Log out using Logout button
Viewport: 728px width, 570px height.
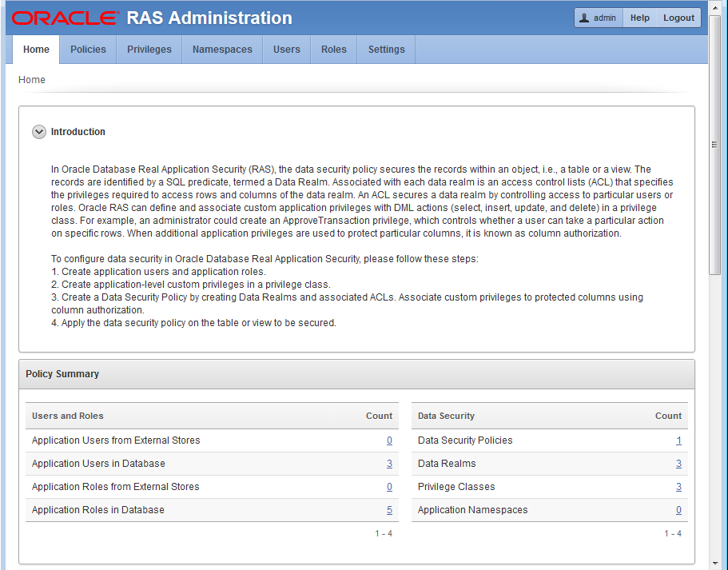[x=678, y=18]
